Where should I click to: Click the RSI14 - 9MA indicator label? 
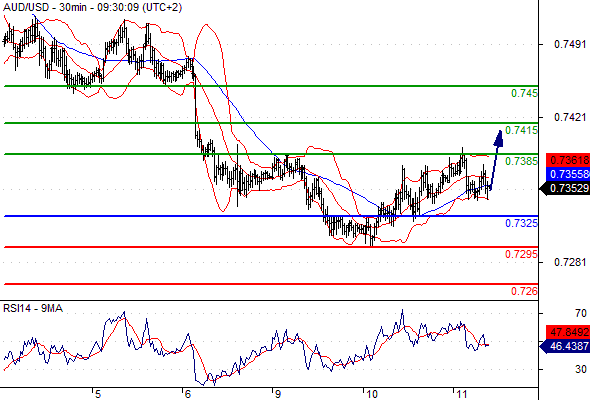[33, 309]
